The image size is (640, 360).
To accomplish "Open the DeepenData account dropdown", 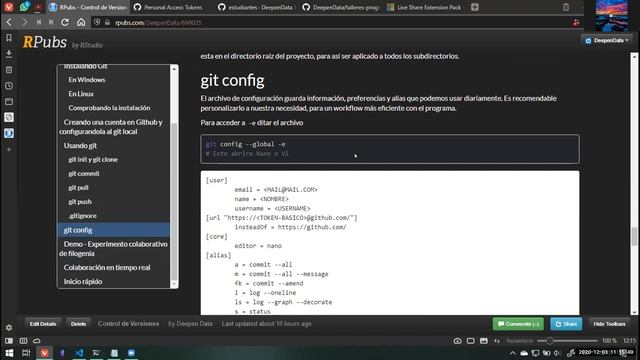I will (x=607, y=40).
